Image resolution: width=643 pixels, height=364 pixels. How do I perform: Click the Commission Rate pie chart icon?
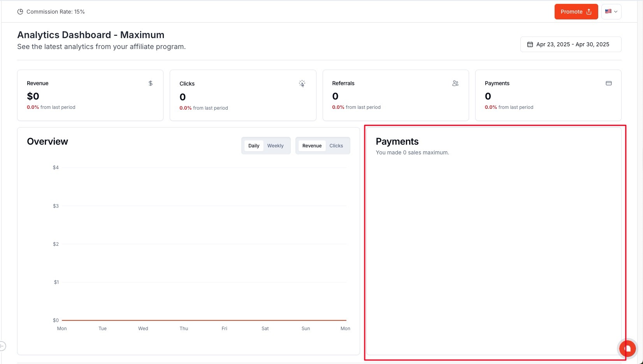tap(20, 12)
